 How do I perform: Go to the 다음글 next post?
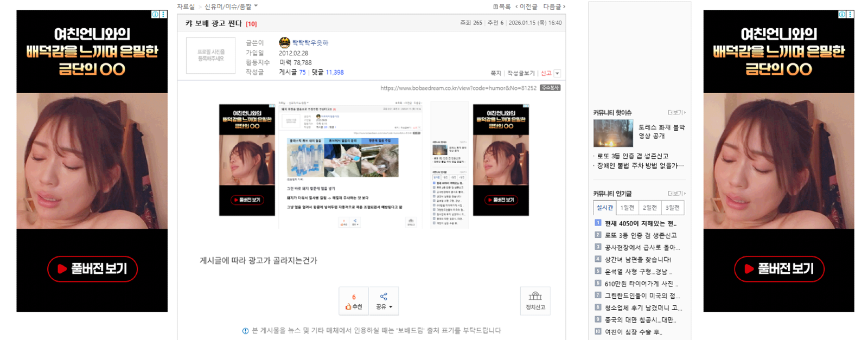click(x=554, y=7)
